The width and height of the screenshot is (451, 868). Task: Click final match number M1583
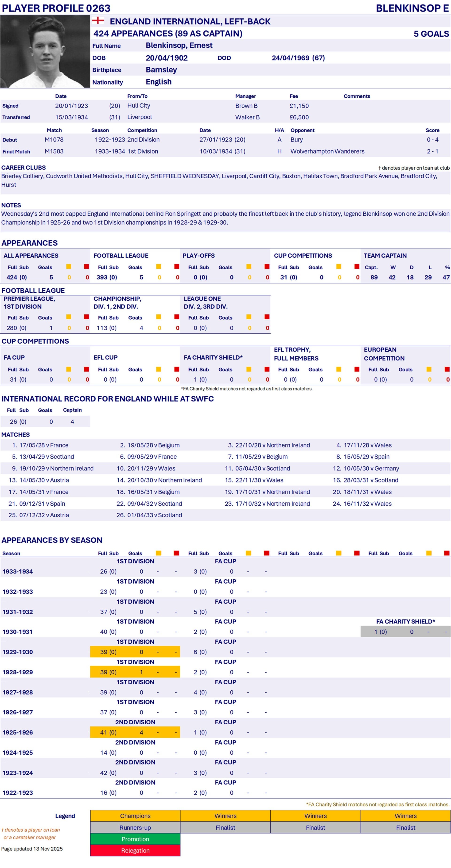(x=54, y=151)
